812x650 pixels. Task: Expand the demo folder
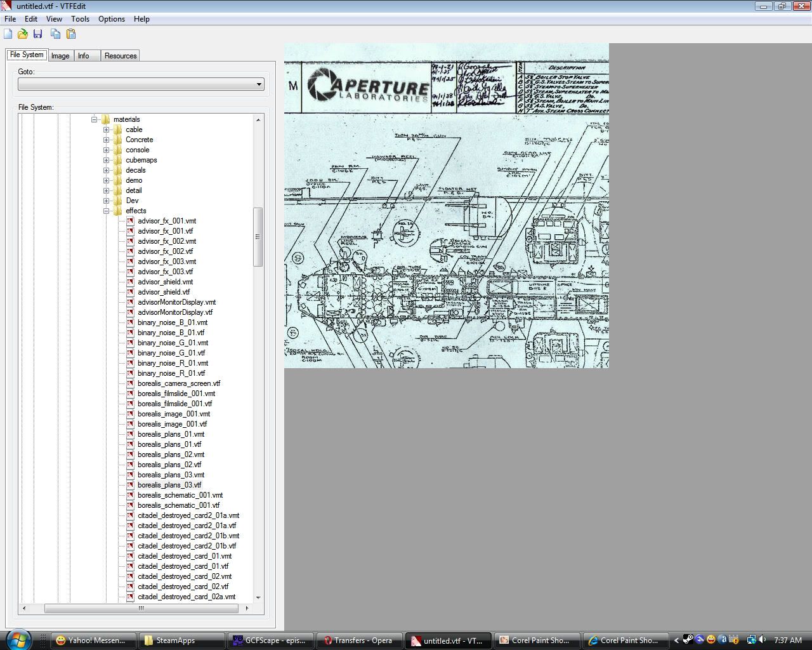pyautogui.click(x=106, y=180)
